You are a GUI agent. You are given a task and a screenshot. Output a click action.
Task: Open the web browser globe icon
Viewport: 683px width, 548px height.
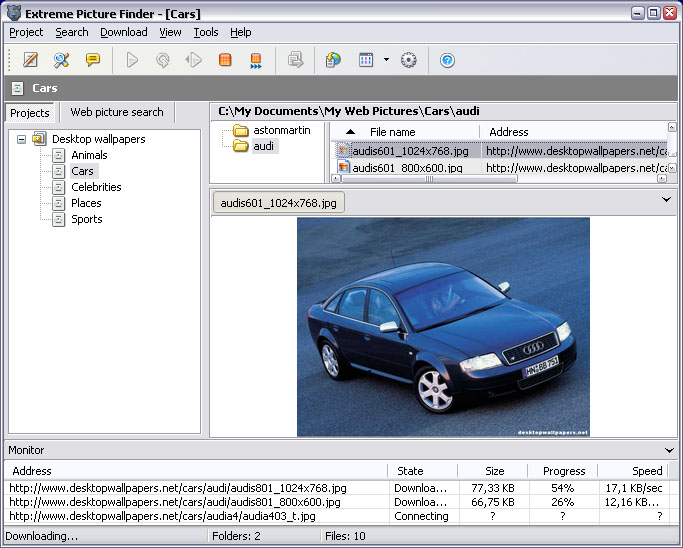333,60
